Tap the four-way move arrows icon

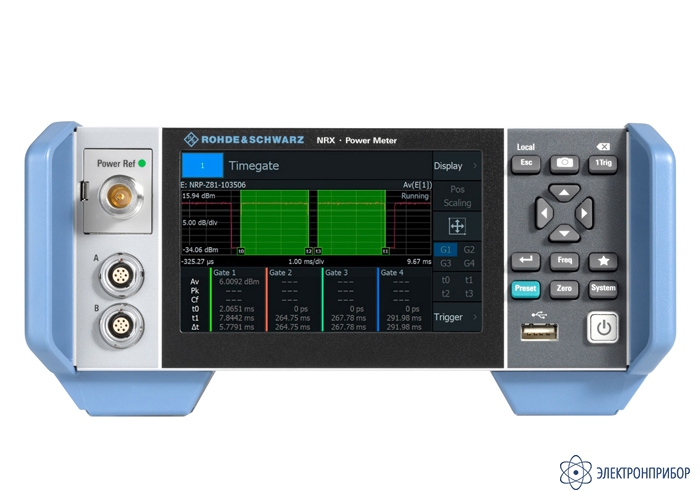coord(457,226)
